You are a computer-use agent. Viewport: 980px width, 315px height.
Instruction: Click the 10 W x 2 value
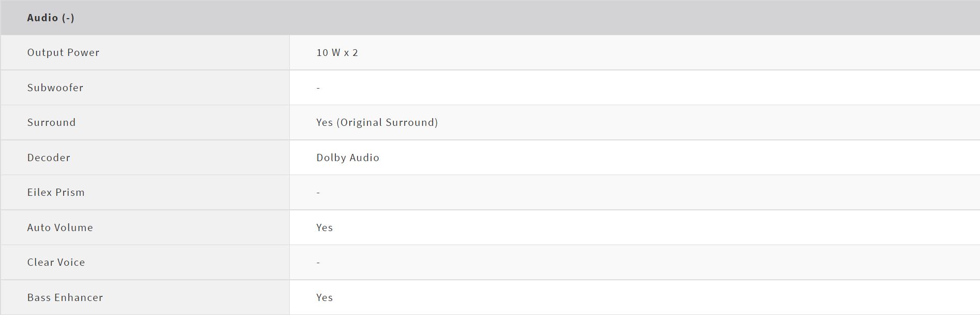[337, 52]
